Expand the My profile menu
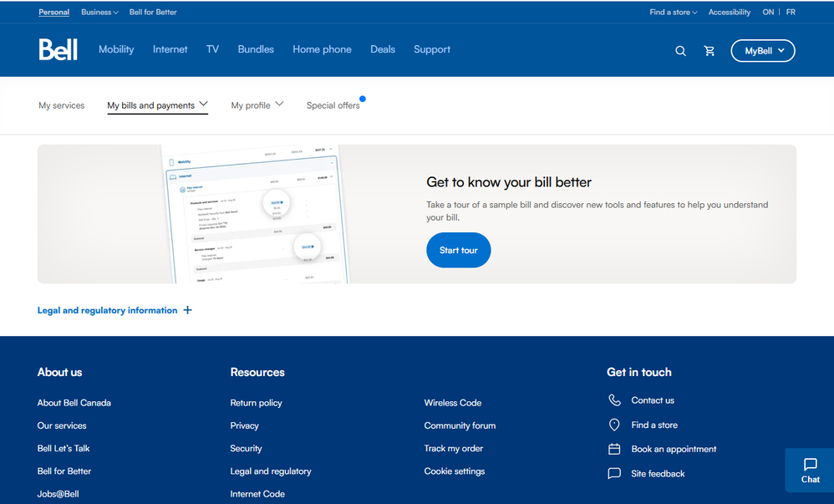 pyautogui.click(x=257, y=105)
